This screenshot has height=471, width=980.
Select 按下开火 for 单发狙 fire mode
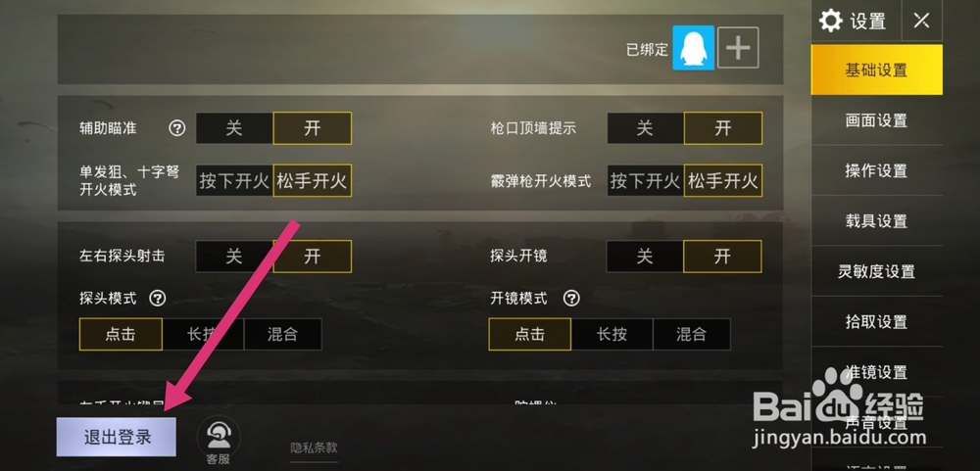[234, 181]
